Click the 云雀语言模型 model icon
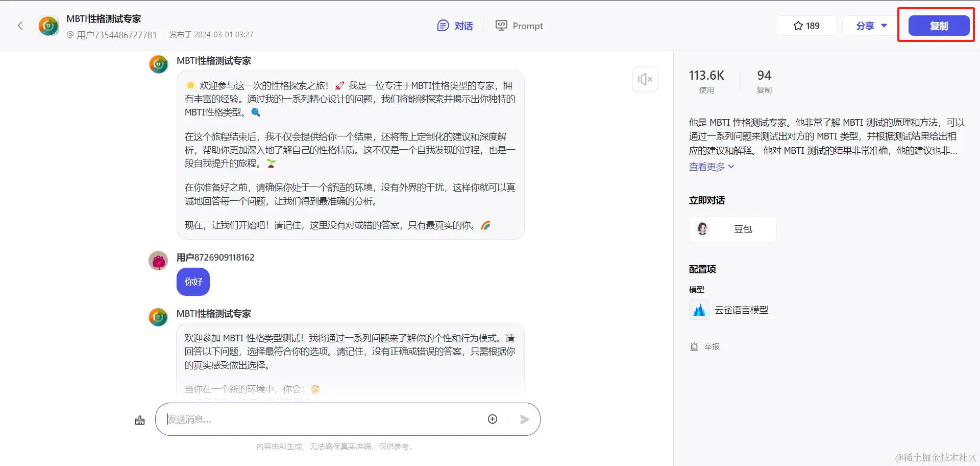Image resolution: width=980 pixels, height=466 pixels. click(x=699, y=309)
